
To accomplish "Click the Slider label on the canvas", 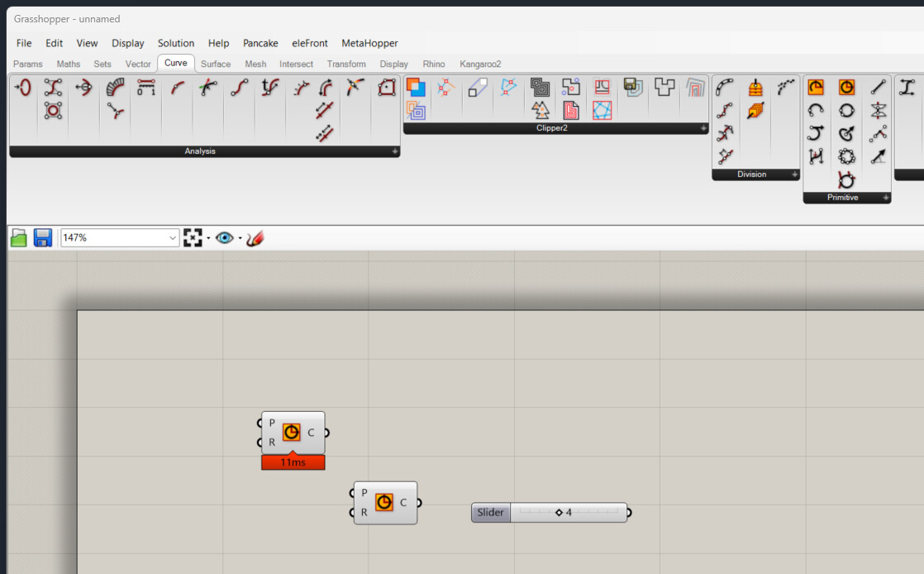I will tap(490, 513).
